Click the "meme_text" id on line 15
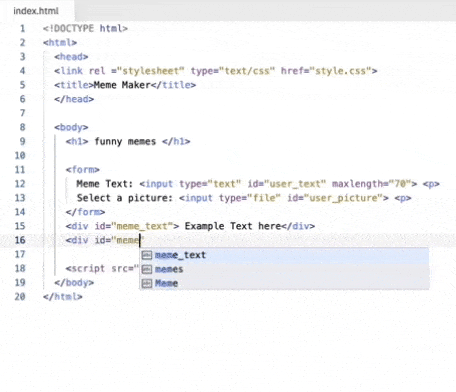 pos(142,226)
